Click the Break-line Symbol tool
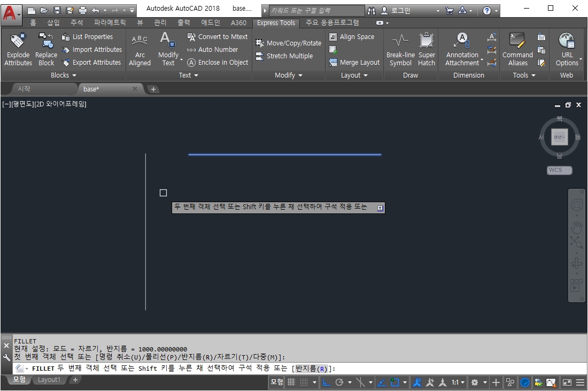This screenshot has height=391, width=588. [400, 50]
